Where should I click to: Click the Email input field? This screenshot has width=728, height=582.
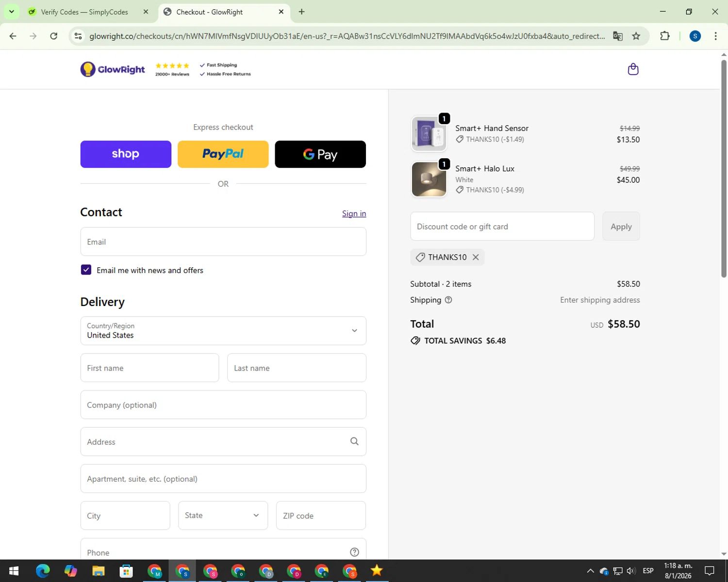pyautogui.click(x=223, y=242)
